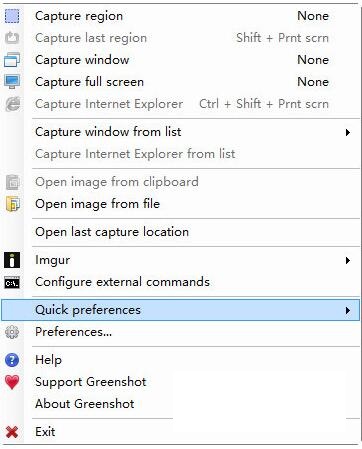Expand the Capture window from list arrow

[348, 132]
